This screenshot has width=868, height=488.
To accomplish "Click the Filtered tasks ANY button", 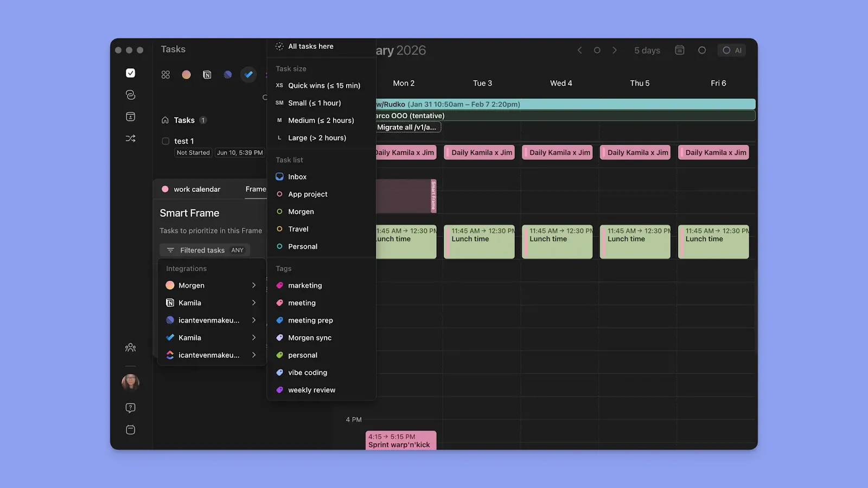I will tap(204, 250).
